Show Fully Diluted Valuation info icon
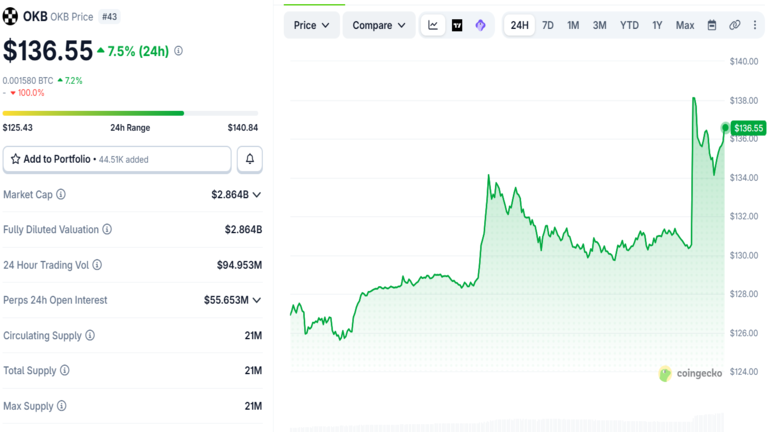 coord(107,229)
